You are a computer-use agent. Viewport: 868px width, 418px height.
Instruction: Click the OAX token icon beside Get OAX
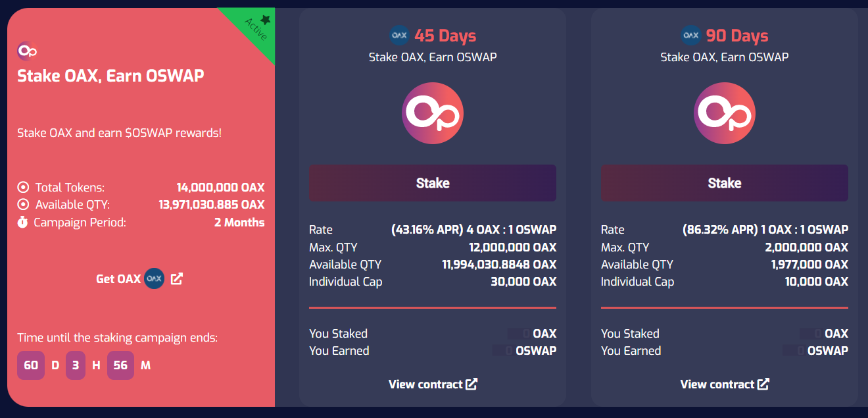[x=155, y=278]
